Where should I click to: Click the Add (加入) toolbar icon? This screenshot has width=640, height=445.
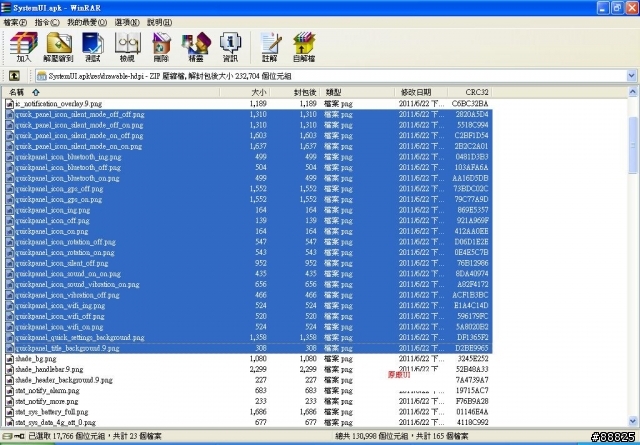click(24, 47)
